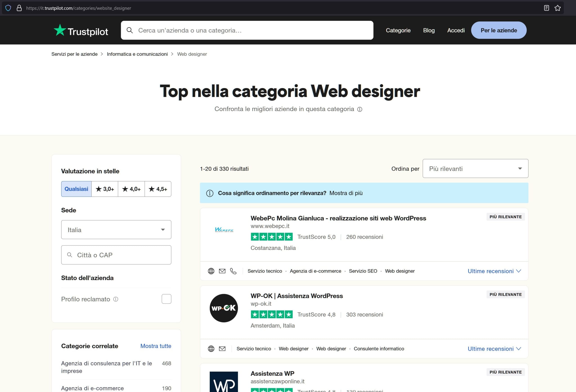576x392 pixels.
Task: Click 1-20 di 330 risultati text
Action: [224, 169]
